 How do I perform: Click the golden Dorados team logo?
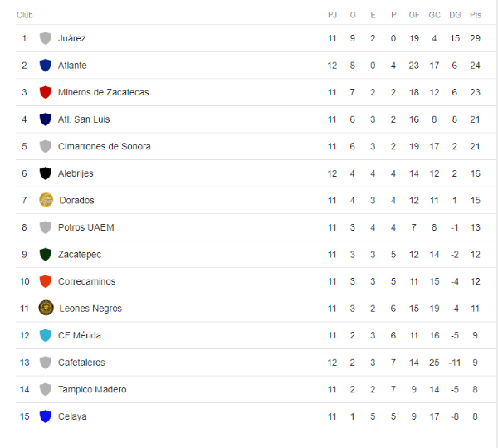coord(46,200)
